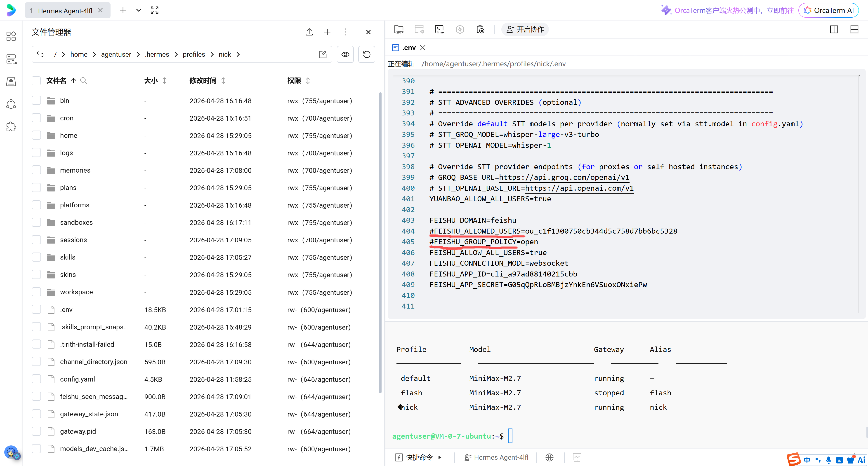Viewport: 868px width, 466px height.
Task: Expand the chevron after nick in the path
Action: pyautogui.click(x=238, y=54)
